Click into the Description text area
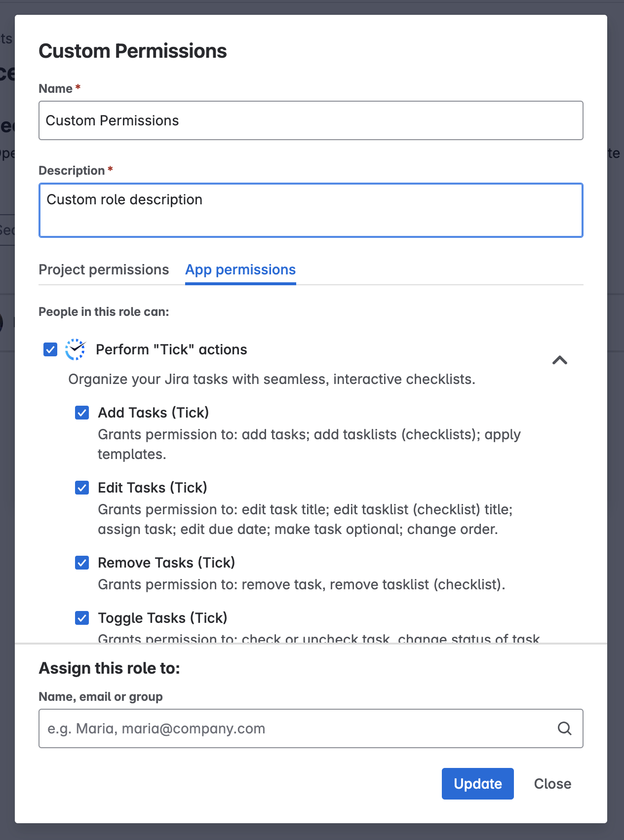This screenshot has width=624, height=840. pos(311,210)
